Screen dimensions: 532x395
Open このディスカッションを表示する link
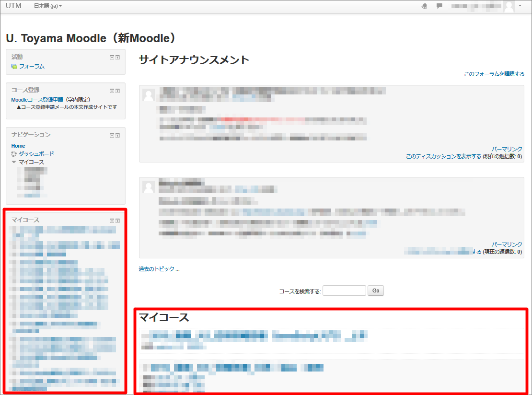[x=443, y=156]
